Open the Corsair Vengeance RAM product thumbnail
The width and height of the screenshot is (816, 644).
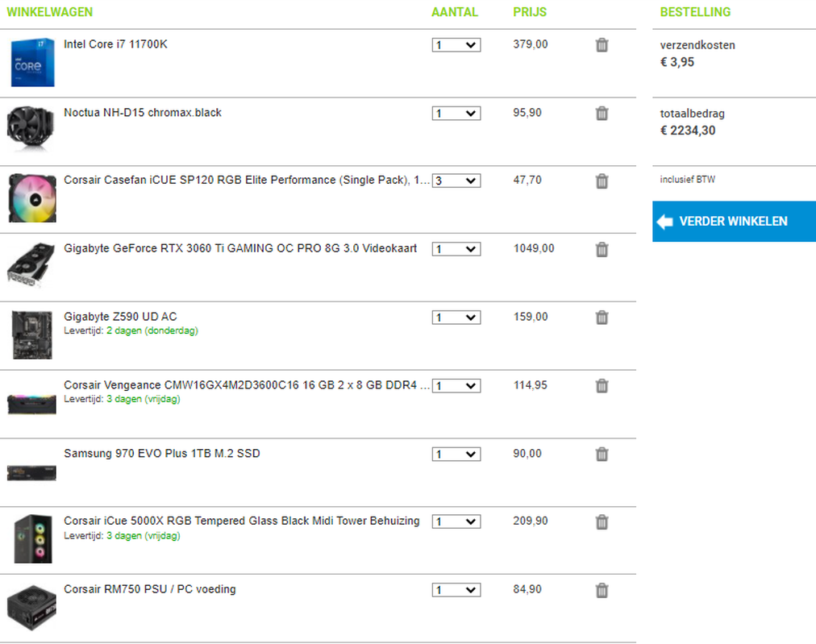click(32, 403)
